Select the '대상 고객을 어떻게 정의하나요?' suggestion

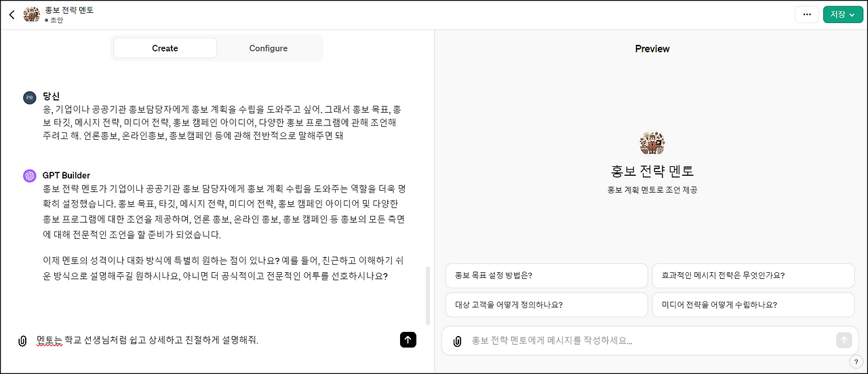(547, 305)
